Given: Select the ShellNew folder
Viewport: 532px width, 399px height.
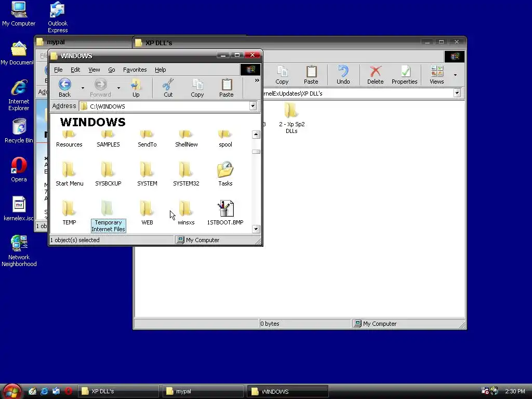Looking at the screenshot, I should pyautogui.click(x=187, y=139).
